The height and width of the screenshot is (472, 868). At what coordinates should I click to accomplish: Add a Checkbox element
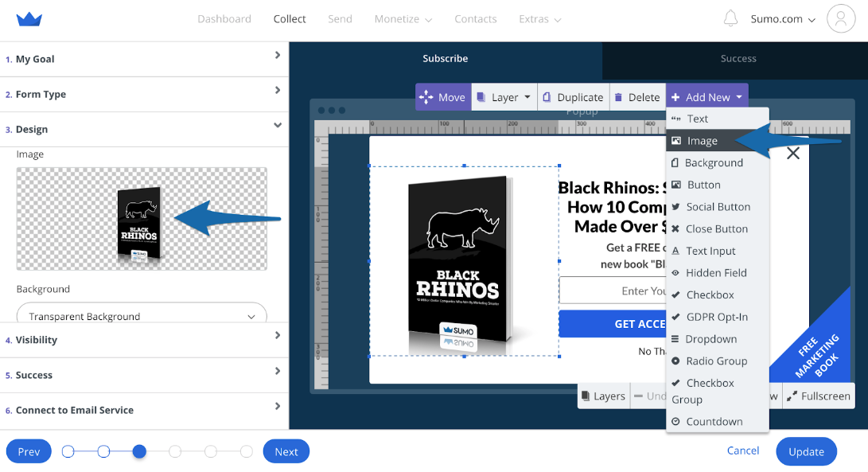click(x=718, y=295)
